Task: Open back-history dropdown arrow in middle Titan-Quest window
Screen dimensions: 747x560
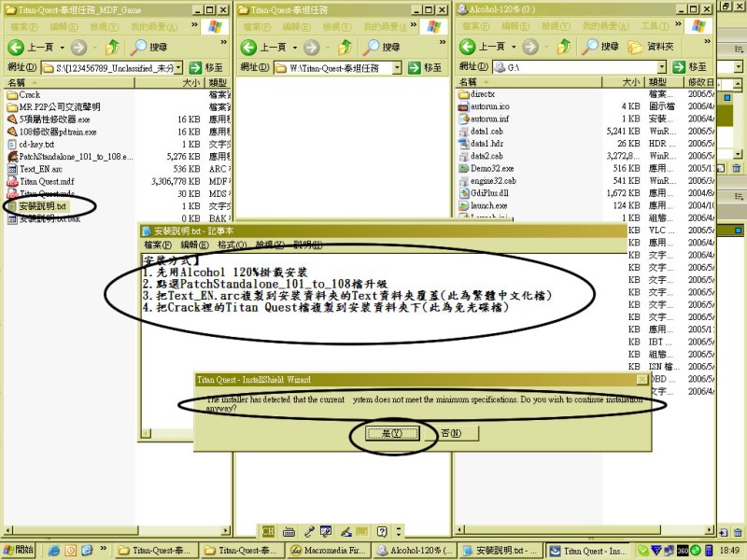Action: 294,48
